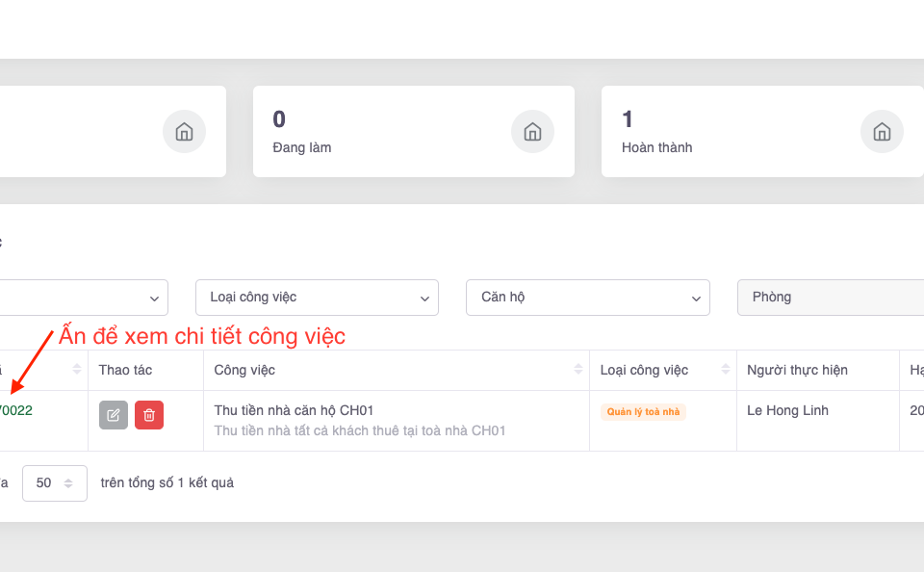Click the Người thực hiện column header
The width and height of the screenshot is (924, 572).
797,370
